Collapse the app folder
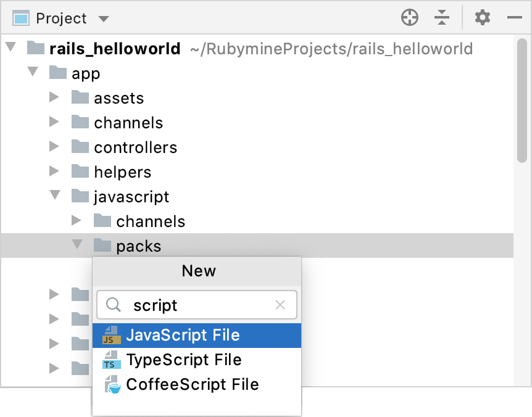 (32, 73)
